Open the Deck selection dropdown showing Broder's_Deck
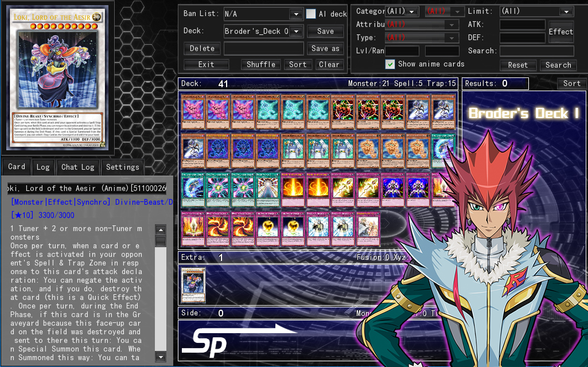 (263, 31)
